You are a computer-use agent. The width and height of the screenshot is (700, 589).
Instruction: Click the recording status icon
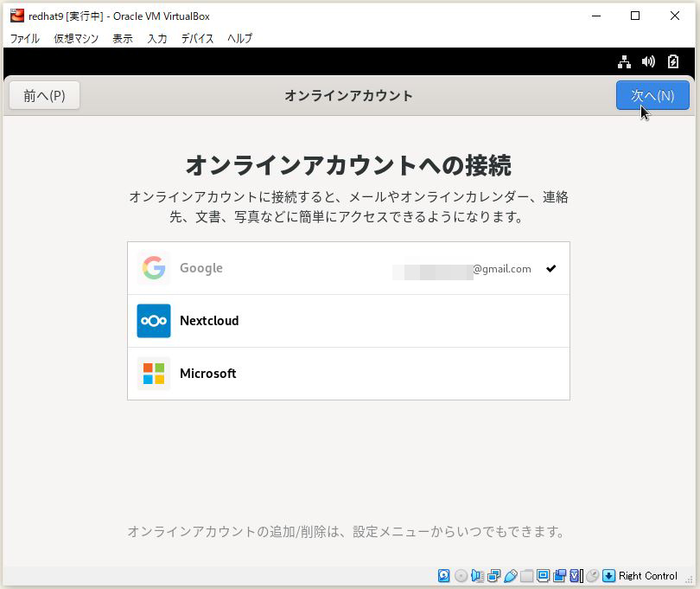pyautogui.click(x=559, y=575)
